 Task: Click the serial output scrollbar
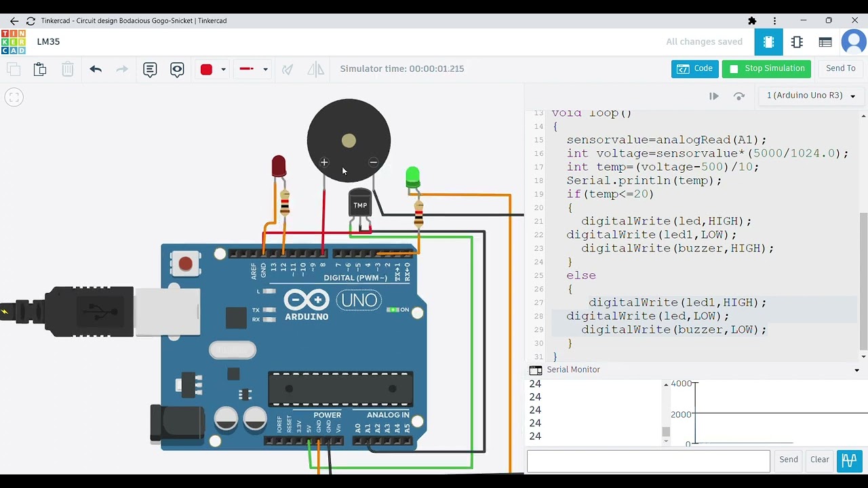click(x=666, y=432)
